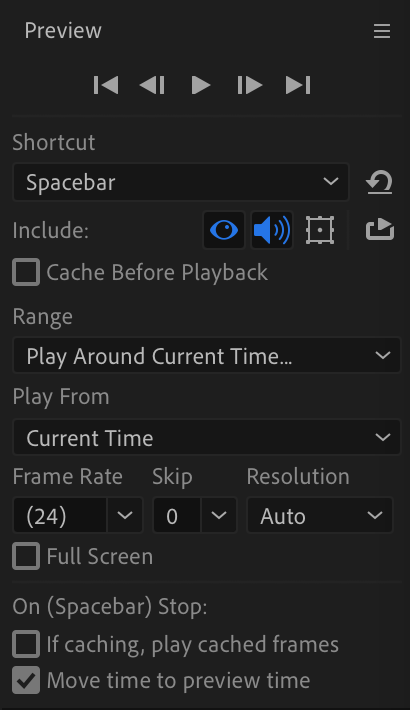Jump to first frame button
Screen dimensions: 410x710
point(106,85)
